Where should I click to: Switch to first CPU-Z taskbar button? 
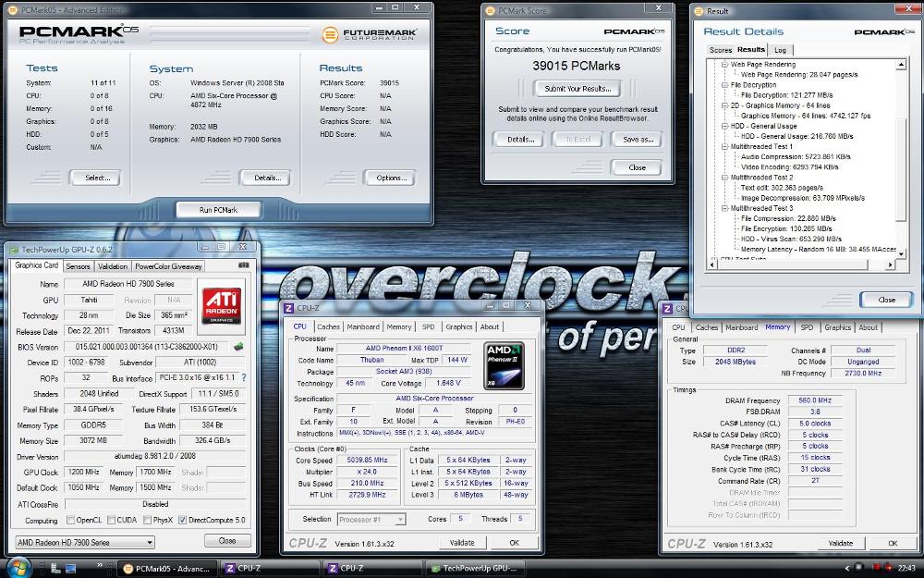(x=271, y=569)
